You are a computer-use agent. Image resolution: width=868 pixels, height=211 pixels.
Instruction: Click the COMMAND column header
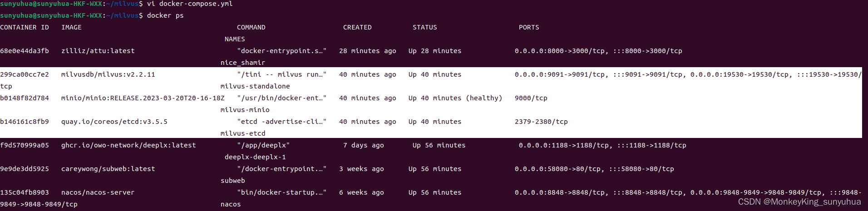pos(251,27)
